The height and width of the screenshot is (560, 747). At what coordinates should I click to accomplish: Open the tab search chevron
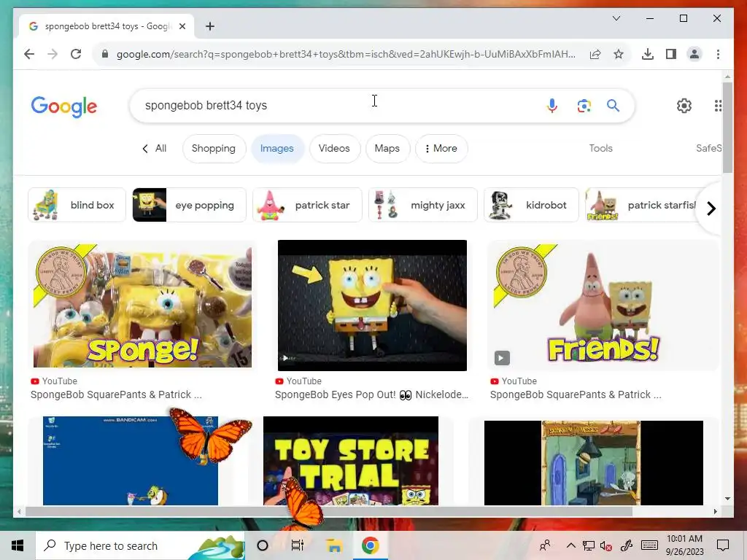[x=616, y=18]
